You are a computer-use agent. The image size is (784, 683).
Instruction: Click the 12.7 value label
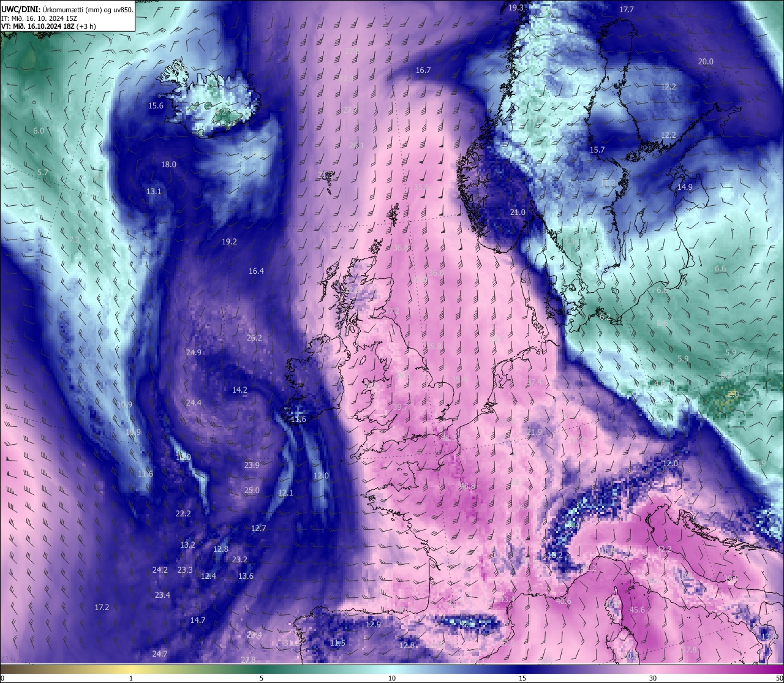click(x=258, y=528)
